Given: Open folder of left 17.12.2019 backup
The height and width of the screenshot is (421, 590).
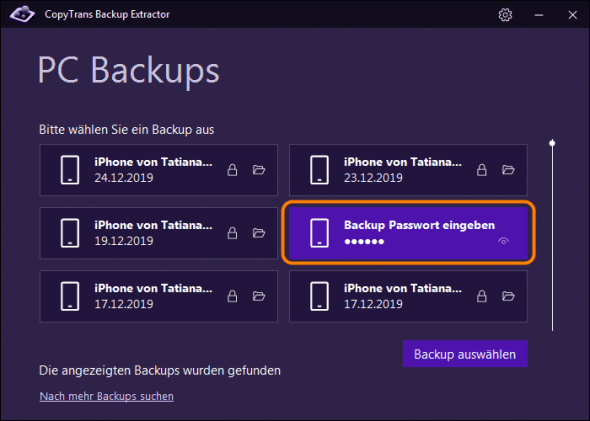Looking at the screenshot, I should [x=259, y=296].
